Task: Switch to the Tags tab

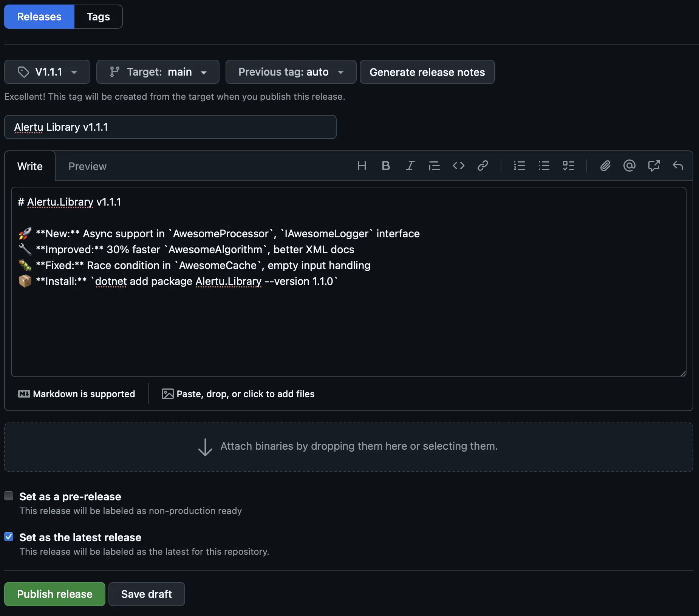Action: coord(98,16)
